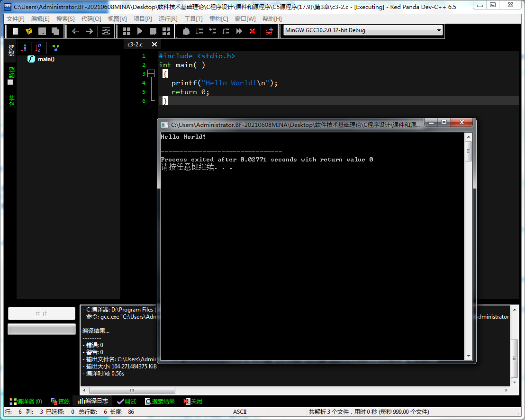Click the Compile and Run icon
This screenshot has width=525, height=420.
coord(153,31)
